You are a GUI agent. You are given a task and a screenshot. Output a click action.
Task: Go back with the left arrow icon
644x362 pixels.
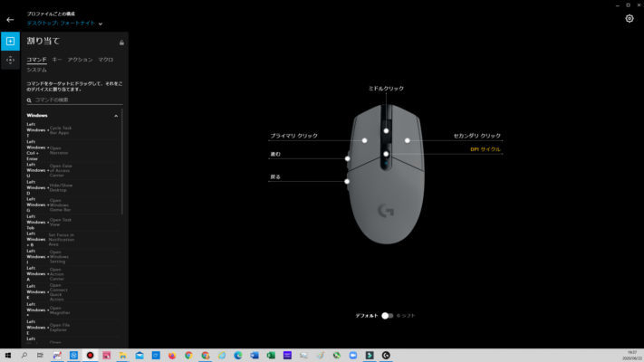10,19
